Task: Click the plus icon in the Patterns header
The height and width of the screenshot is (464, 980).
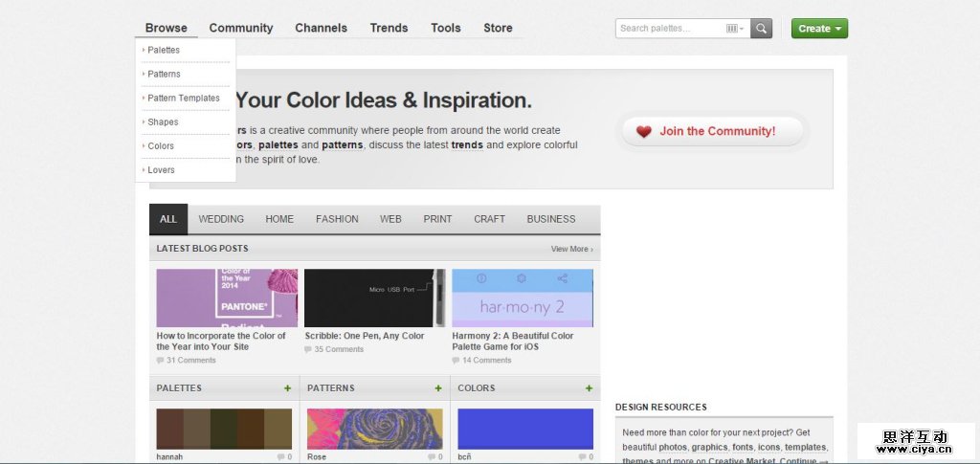Action: click(x=438, y=388)
